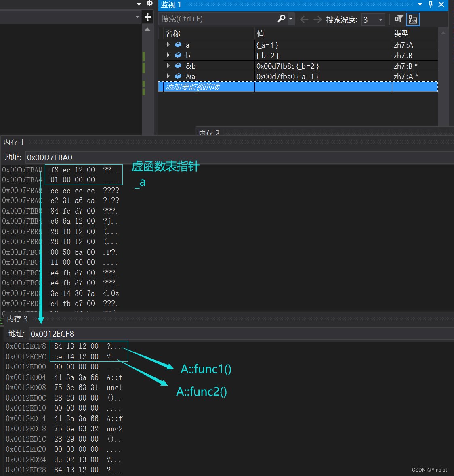454x476 pixels.
Task: Click memory bytes ce 14 12 00
Action: pos(76,356)
